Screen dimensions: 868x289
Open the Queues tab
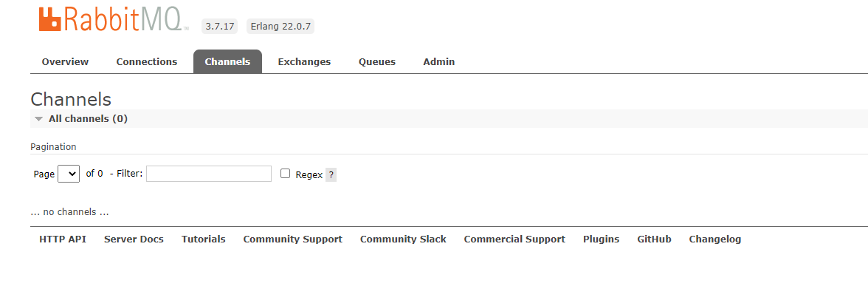coord(377,61)
